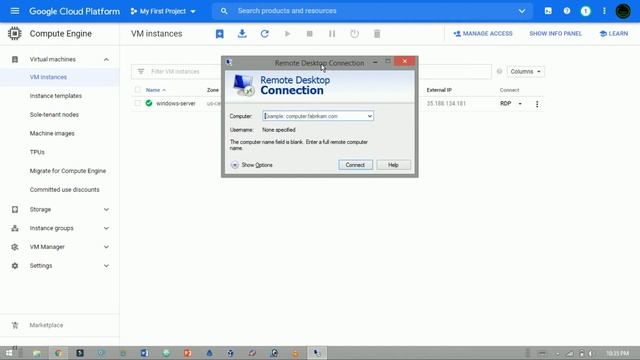This screenshot has height=360, width=640.
Task: Click the taskbar clock
Action: [x=617, y=353]
